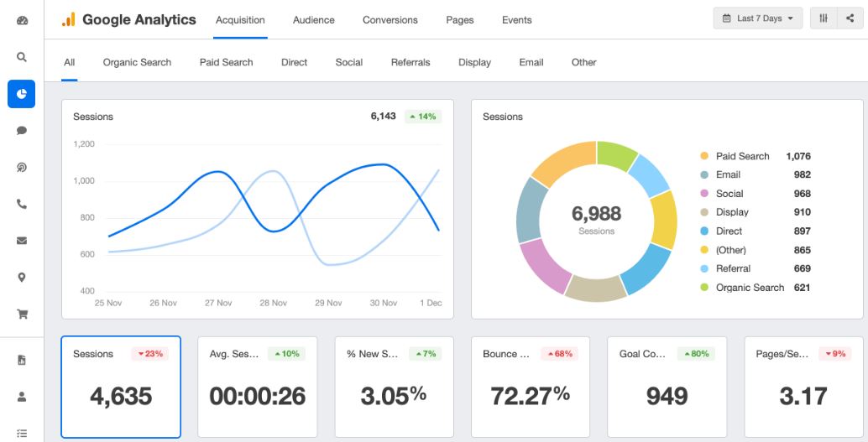The width and height of the screenshot is (868, 442).
Task: Click the Email legend color dot
Action: (704, 174)
